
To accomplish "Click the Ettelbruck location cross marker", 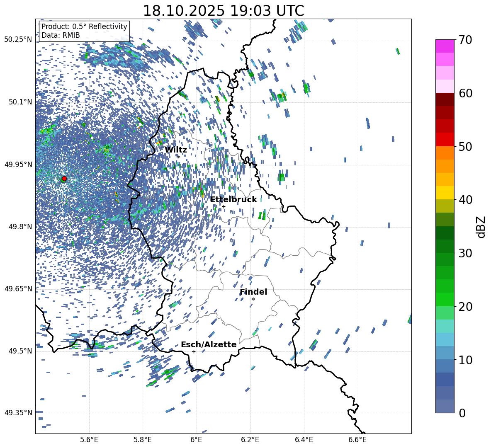I will [224, 206].
